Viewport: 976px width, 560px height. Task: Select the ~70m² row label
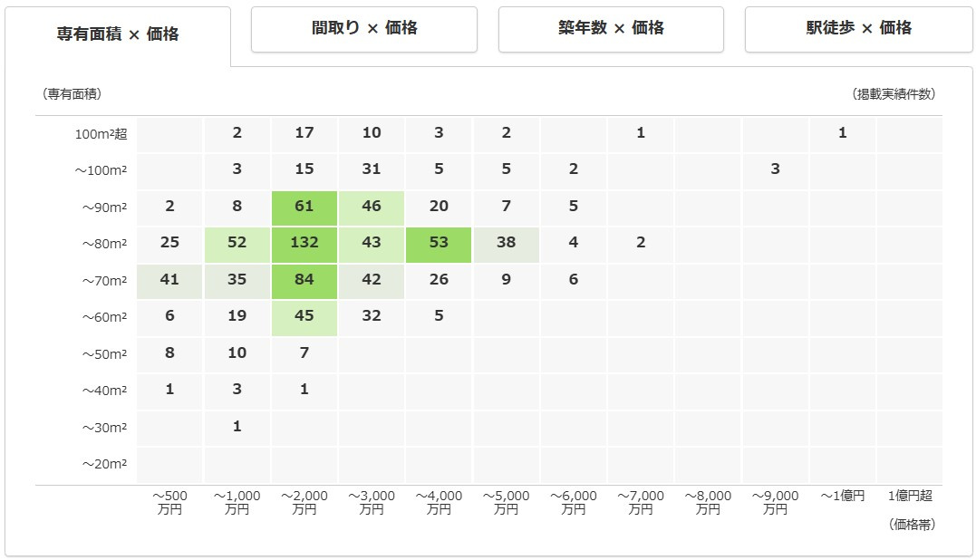[x=104, y=281]
